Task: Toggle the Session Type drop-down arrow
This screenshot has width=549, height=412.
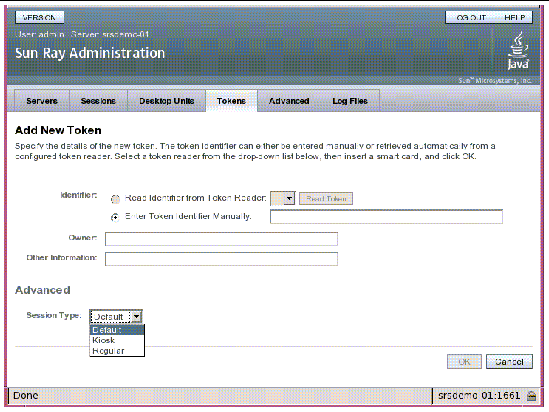Action: pos(137,316)
